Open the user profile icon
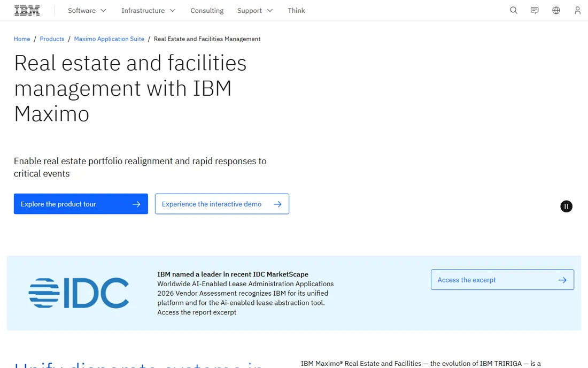The height and width of the screenshot is (368, 588). [577, 11]
